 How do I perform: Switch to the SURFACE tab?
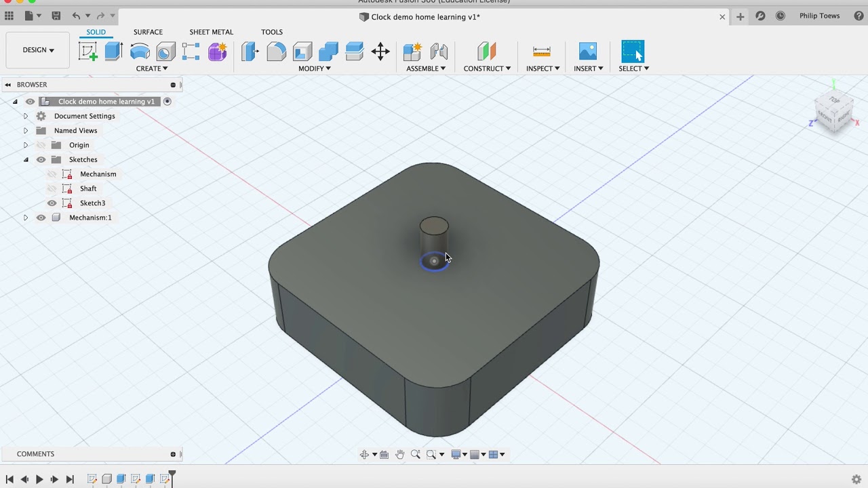(x=148, y=32)
